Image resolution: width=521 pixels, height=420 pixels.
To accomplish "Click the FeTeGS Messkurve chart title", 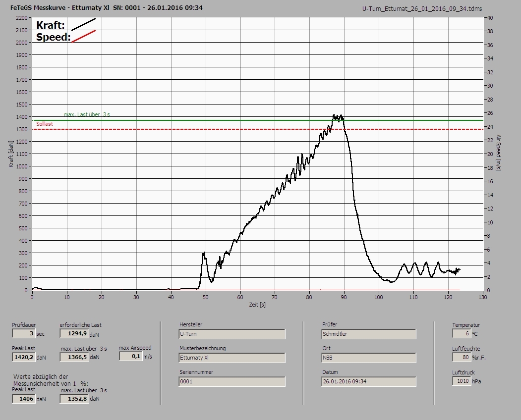I will (106, 7).
